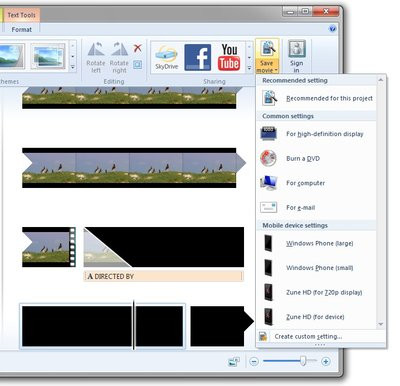This screenshot has width=400, height=386.
Task: Select the small bird clip with filmstrip edge
Action: click(49, 247)
